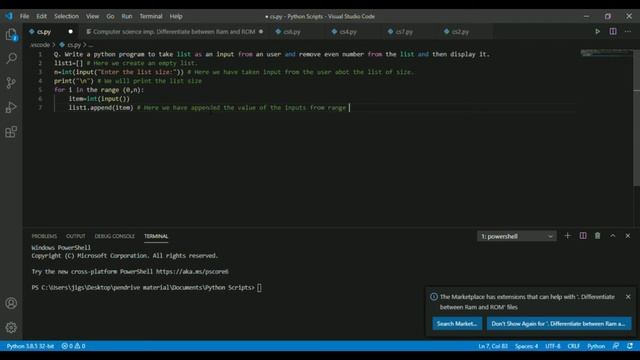Open the Run menu
Image resolution: width=640 pixels, height=360 pixels.
point(127,16)
